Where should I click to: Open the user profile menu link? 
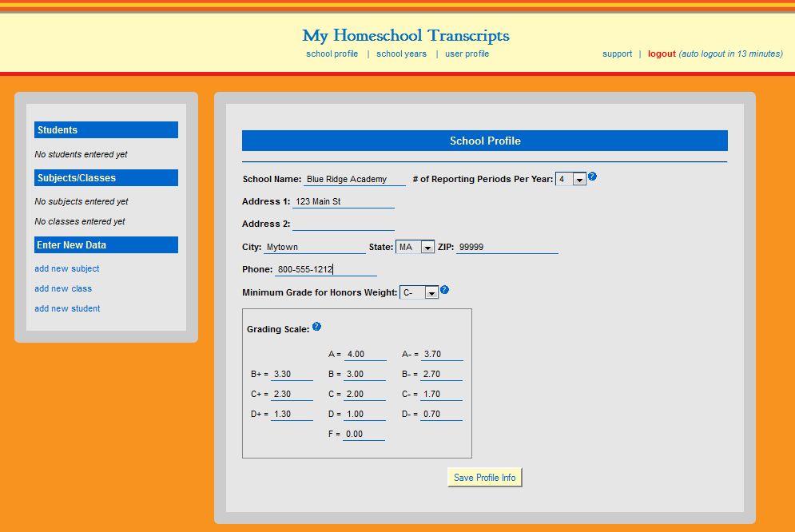click(x=467, y=54)
